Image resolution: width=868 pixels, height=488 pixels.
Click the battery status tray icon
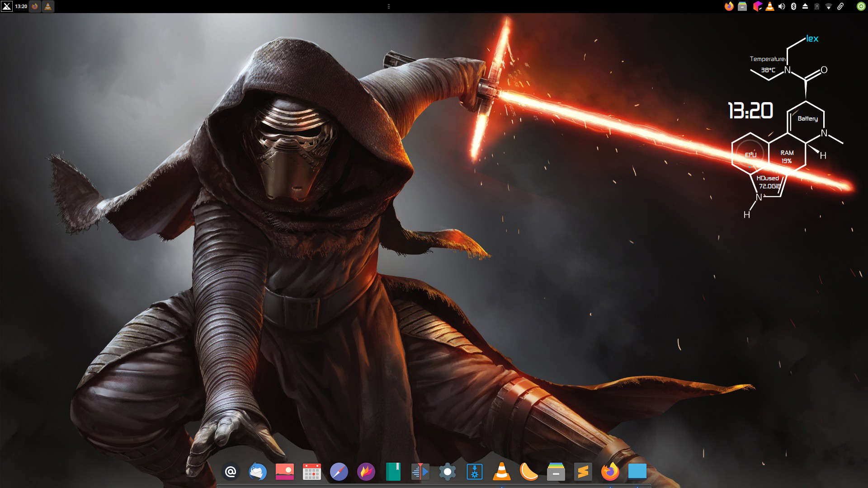(x=817, y=6)
